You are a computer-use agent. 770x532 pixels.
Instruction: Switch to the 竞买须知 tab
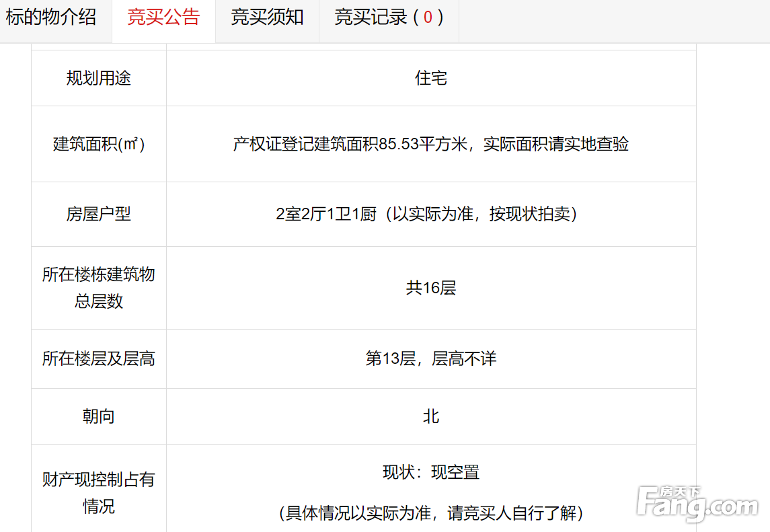pos(267,17)
